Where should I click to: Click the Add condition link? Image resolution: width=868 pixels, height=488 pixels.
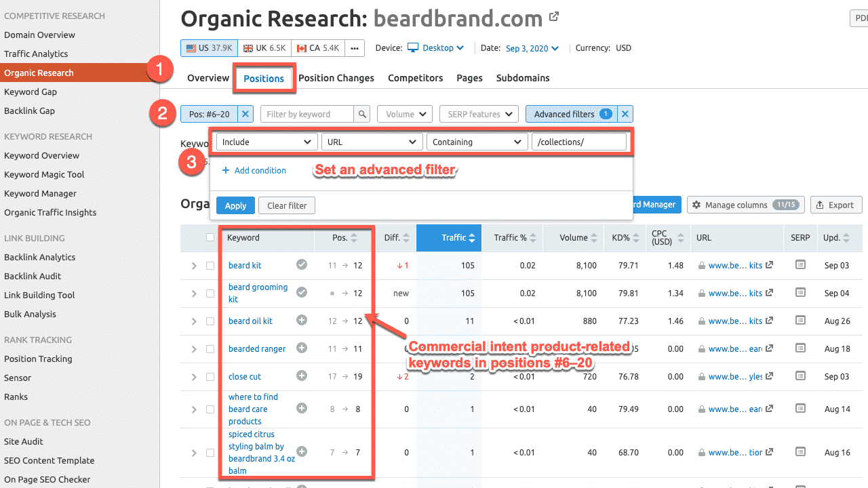tap(254, 171)
